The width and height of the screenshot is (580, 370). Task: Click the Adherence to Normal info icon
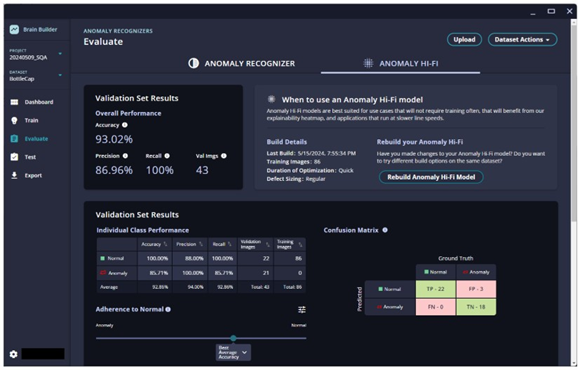[x=168, y=309]
